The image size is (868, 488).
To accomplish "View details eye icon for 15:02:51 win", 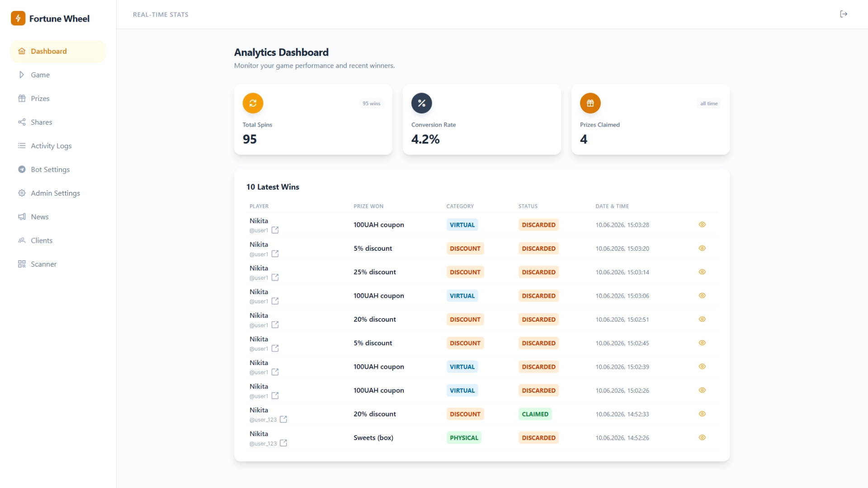I will pyautogui.click(x=702, y=319).
